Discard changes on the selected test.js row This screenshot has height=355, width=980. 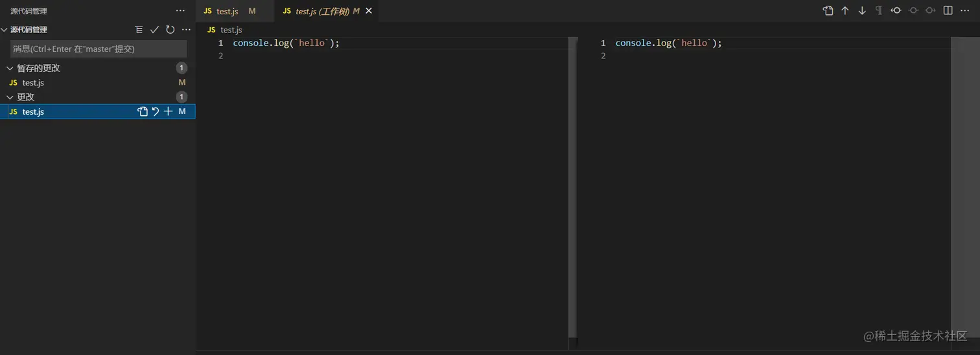pyautogui.click(x=156, y=111)
